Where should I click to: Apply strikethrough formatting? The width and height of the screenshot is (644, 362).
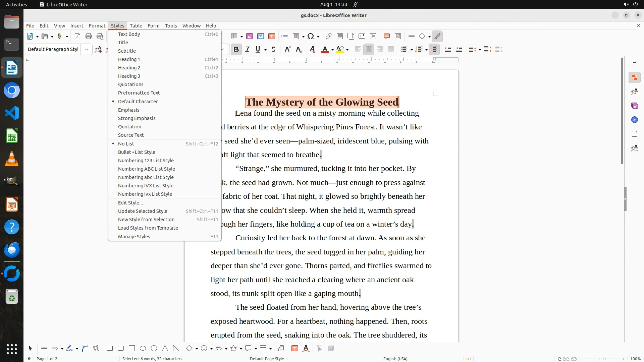click(273, 49)
